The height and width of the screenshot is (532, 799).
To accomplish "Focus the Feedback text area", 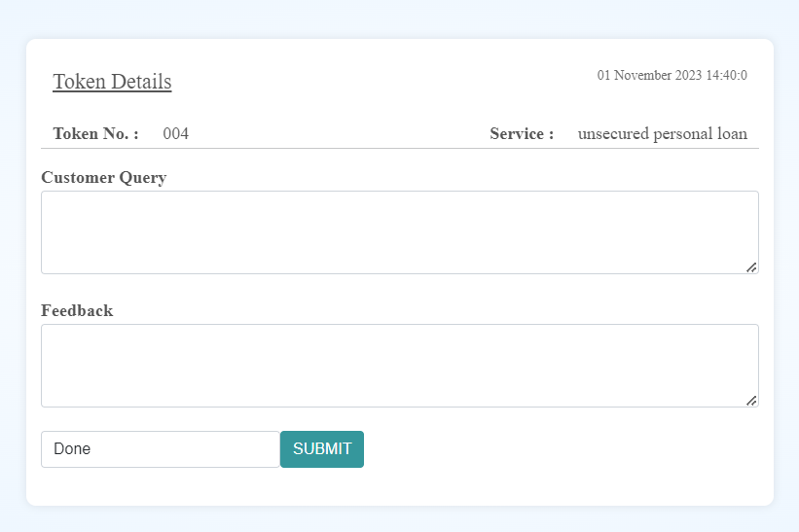I will 399,365.
